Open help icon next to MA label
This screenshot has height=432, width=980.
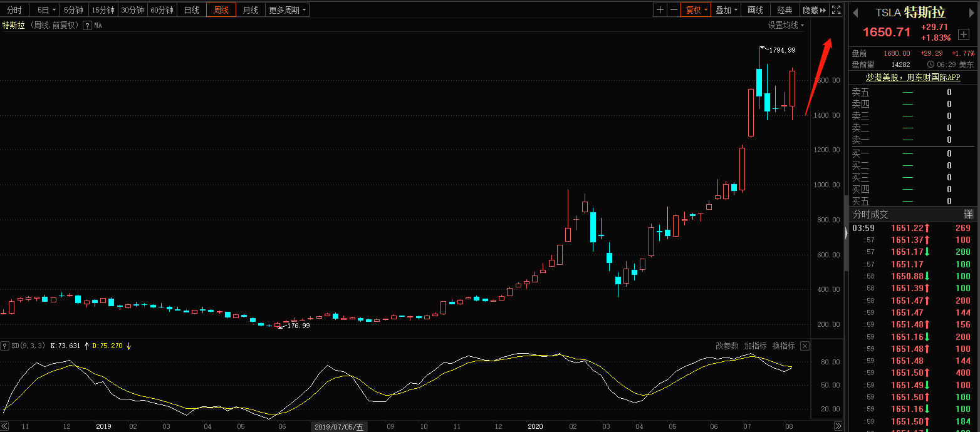coord(87,26)
